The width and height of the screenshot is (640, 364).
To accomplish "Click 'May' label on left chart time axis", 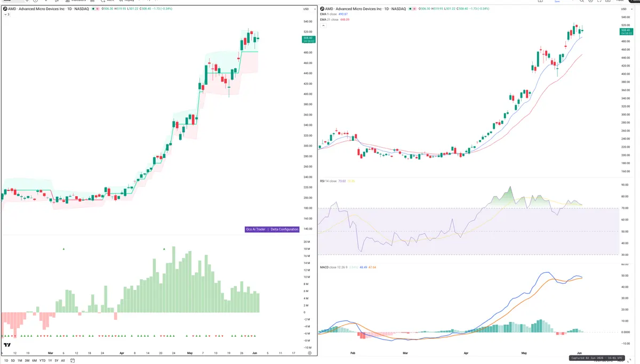I will click(190, 353).
